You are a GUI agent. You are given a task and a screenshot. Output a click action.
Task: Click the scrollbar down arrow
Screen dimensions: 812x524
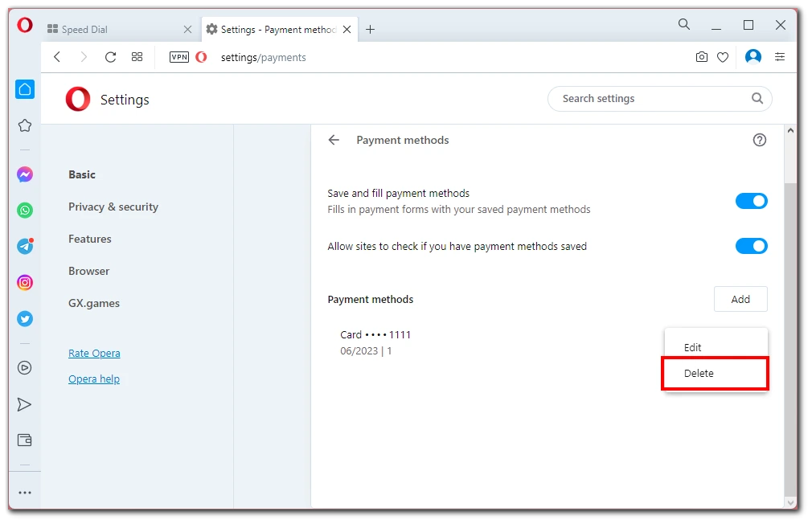click(790, 502)
